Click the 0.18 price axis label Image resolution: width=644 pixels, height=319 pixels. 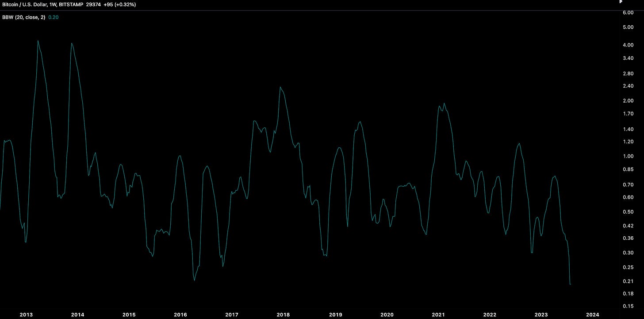pyautogui.click(x=628, y=294)
